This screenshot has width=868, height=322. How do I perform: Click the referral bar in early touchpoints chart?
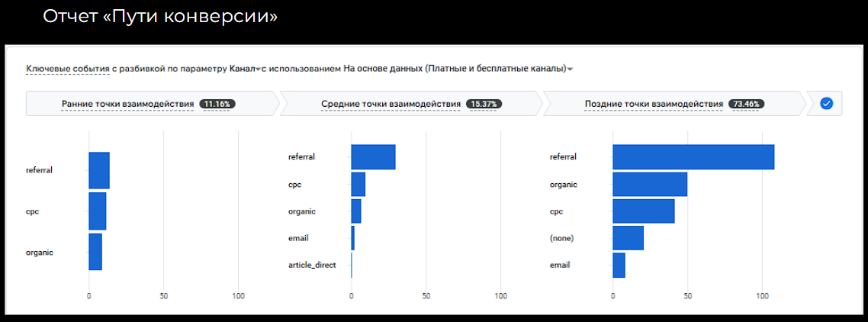pyautogui.click(x=99, y=170)
